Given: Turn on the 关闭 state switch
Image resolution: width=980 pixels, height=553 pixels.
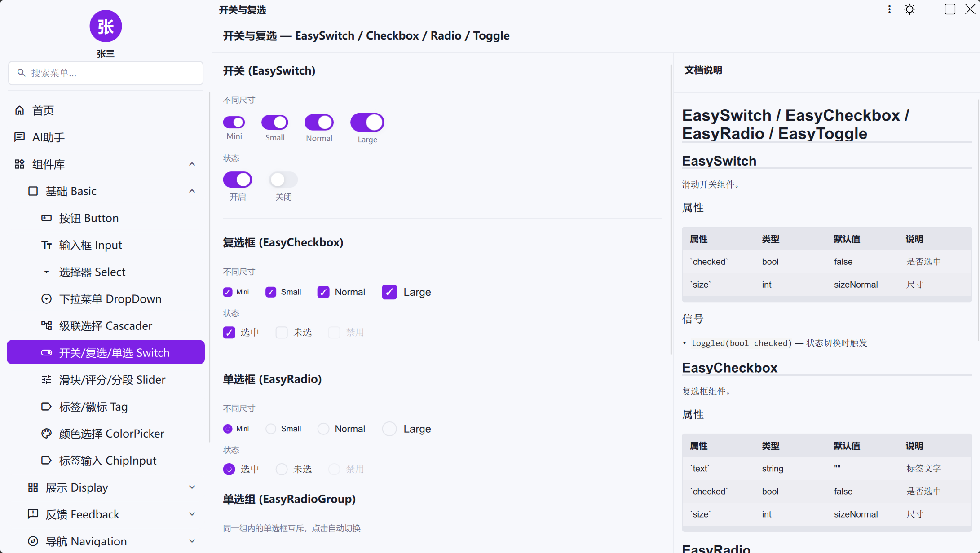Looking at the screenshot, I should [x=283, y=180].
